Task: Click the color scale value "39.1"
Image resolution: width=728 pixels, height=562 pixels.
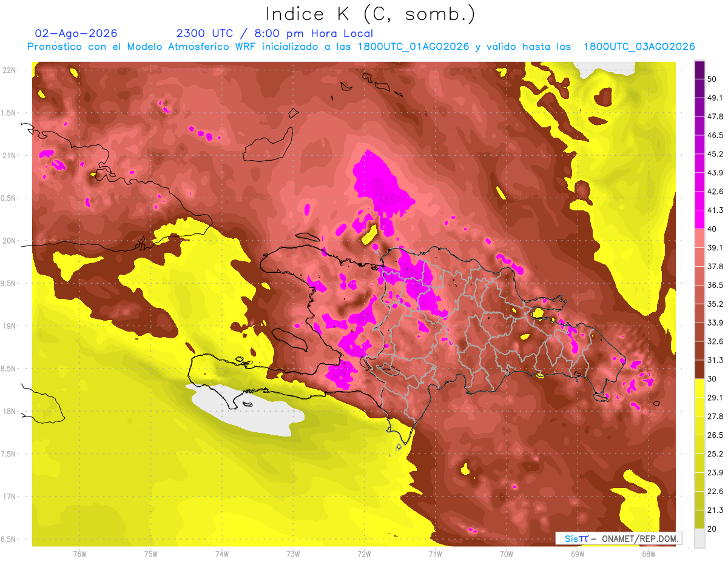Action: pos(715,248)
